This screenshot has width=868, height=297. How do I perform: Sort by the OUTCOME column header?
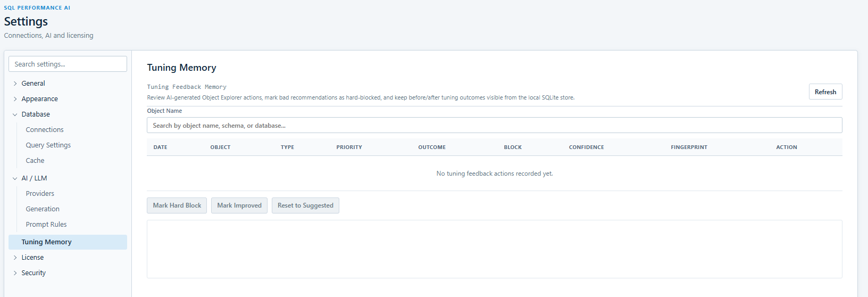pos(432,147)
